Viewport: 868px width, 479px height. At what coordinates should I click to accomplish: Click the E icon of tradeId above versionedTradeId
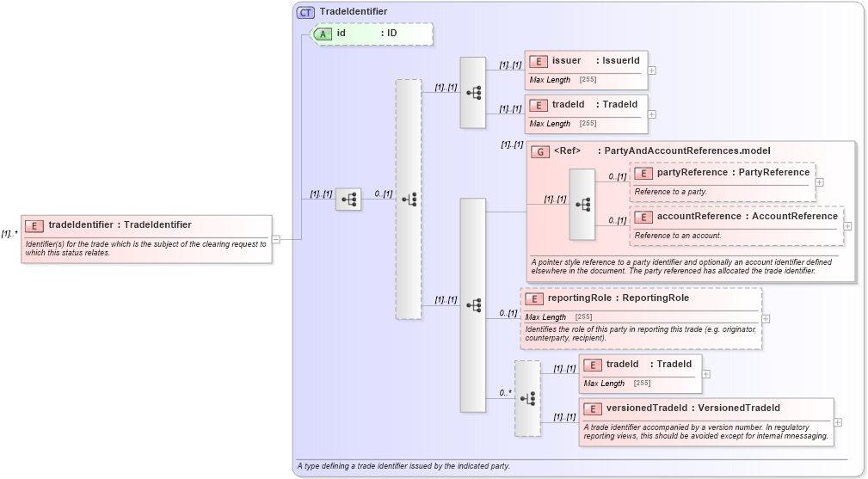pos(593,365)
